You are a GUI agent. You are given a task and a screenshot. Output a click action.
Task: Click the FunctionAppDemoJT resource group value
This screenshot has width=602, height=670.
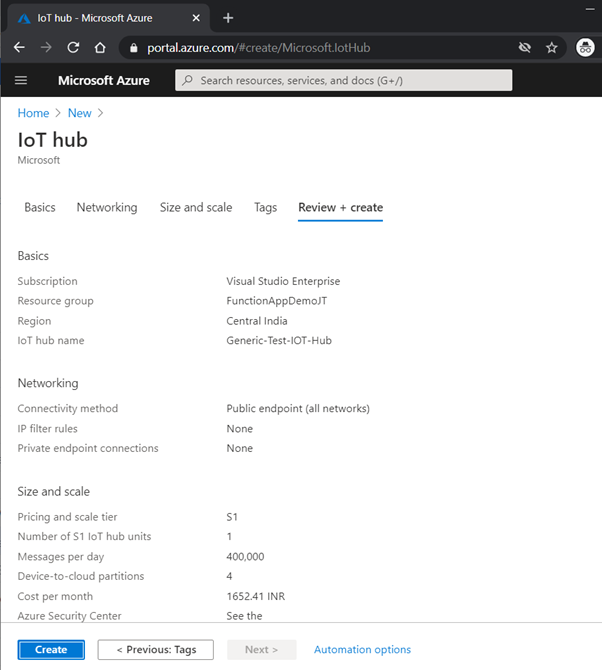[x=277, y=301]
